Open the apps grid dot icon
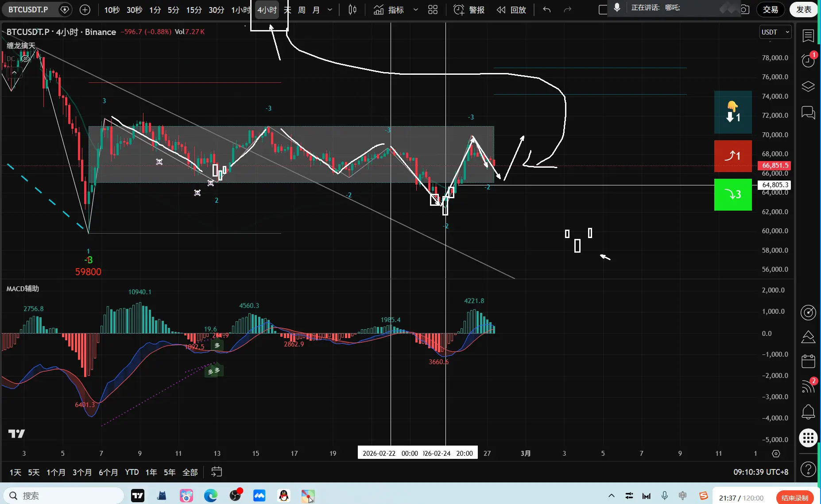The width and height of the screenshot is (821, 504). click(808, 438)
